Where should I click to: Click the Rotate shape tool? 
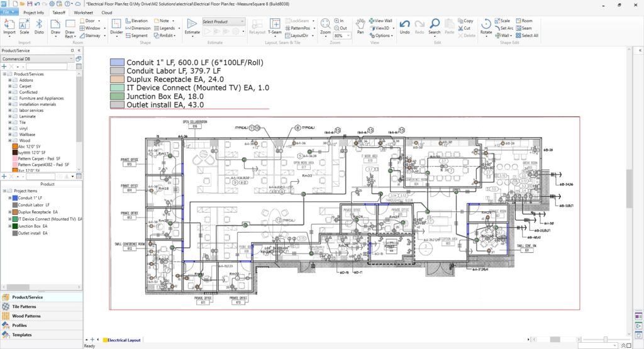coord(486,26)
